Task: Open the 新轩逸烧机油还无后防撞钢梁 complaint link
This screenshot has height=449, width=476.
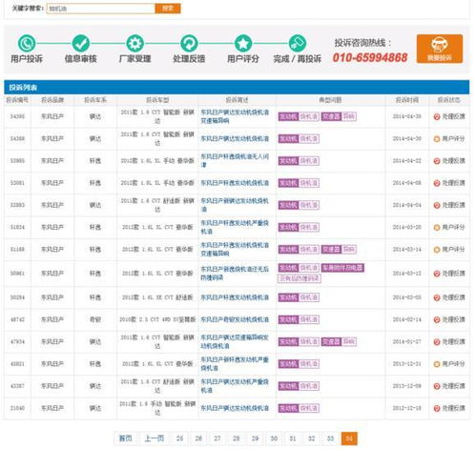Action: point(235,274)
